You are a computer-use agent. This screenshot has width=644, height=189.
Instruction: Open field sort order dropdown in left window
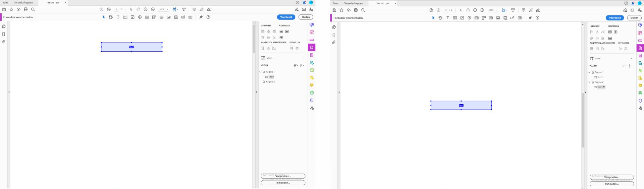click(296, 65)
